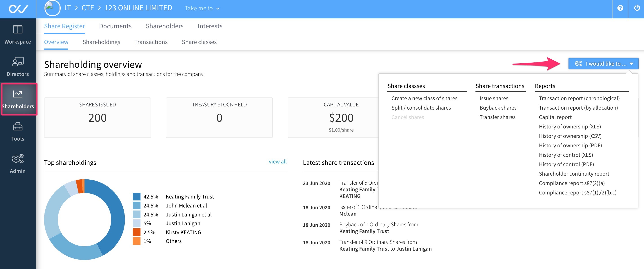Click the power logout icon
The image size is (644, 269).
coord(637,8)
